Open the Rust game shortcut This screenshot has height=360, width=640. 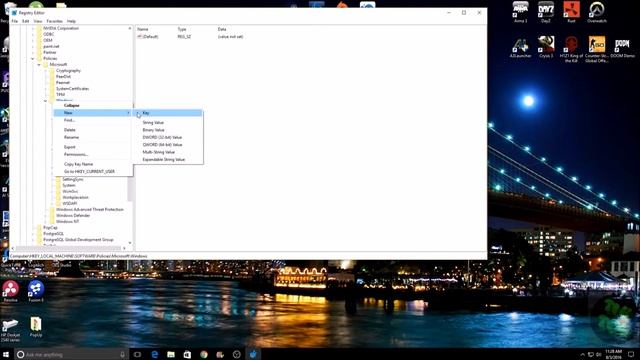click(x=571, y=12)
